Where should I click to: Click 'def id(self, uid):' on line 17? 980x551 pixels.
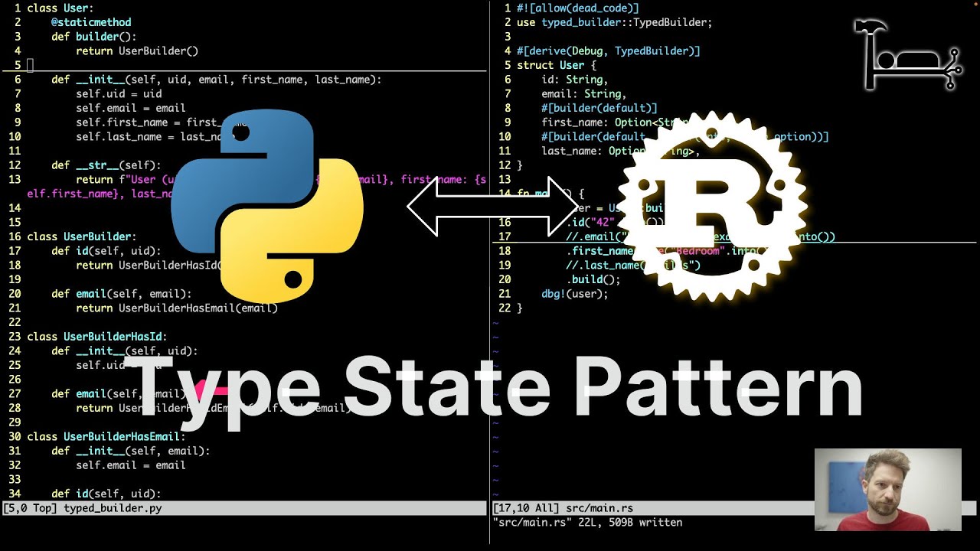click(106, 250)
